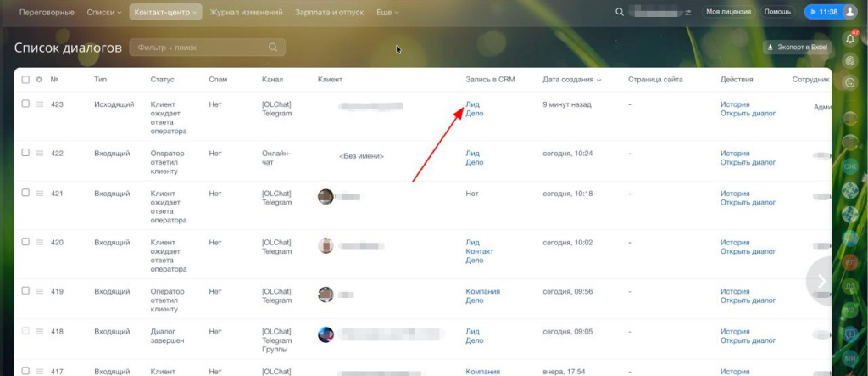Toggle the select-all checkbox in header
Image resolution: width=868 pixels, height=376 pixels.
coord(25,80)
